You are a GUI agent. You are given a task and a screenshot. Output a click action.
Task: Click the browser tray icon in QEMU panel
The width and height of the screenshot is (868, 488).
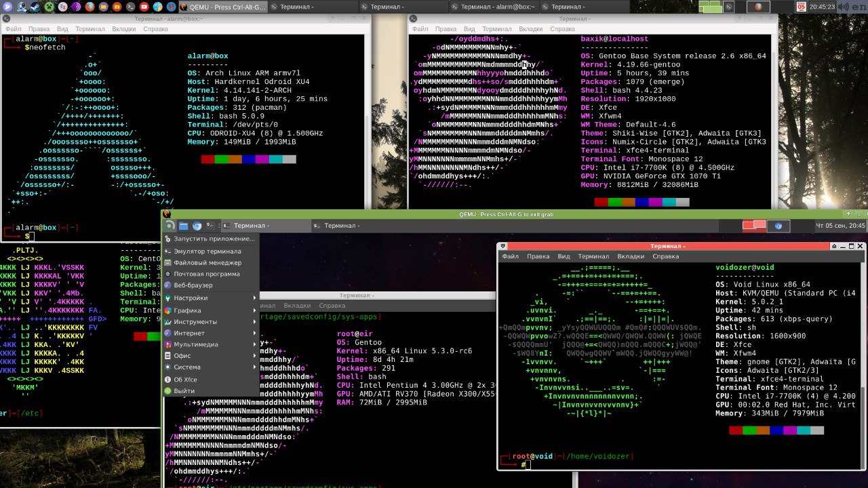(x=778, y=226)
